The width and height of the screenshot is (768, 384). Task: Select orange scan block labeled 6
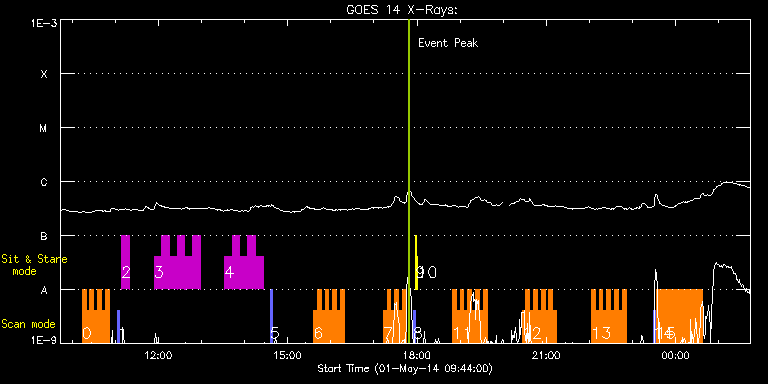[329, 316]
